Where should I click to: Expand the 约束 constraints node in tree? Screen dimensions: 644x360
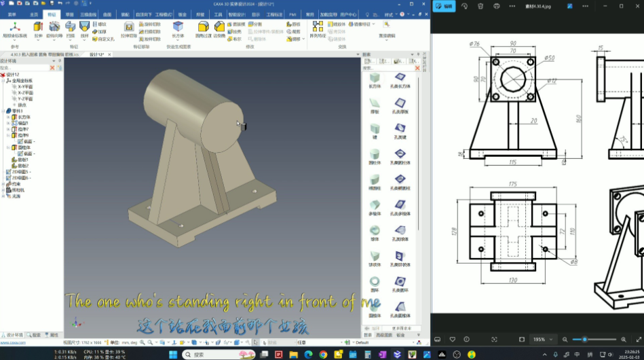(3, 184)
